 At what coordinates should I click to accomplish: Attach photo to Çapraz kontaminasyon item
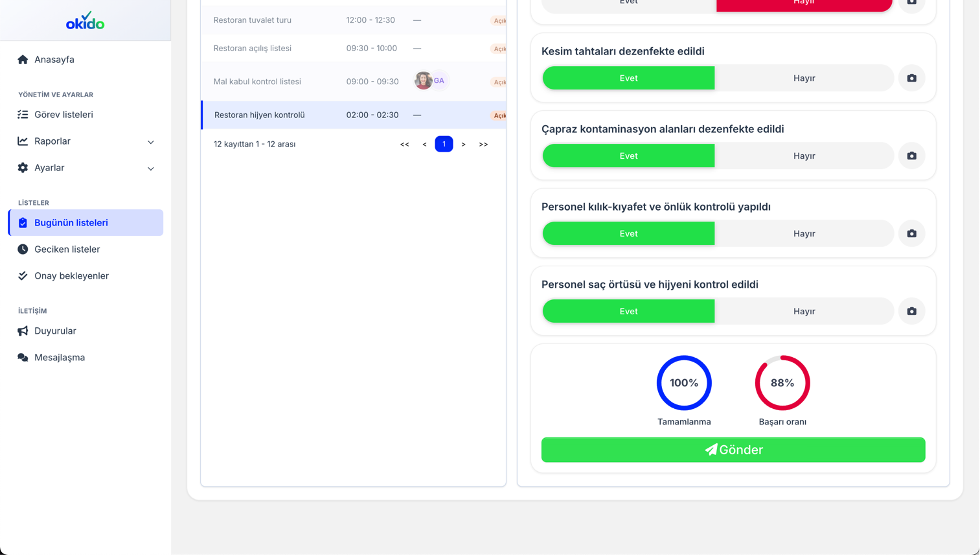tap(911, 156)
